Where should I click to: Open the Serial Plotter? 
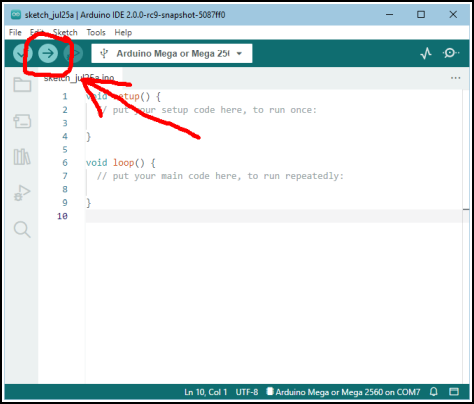426,53
